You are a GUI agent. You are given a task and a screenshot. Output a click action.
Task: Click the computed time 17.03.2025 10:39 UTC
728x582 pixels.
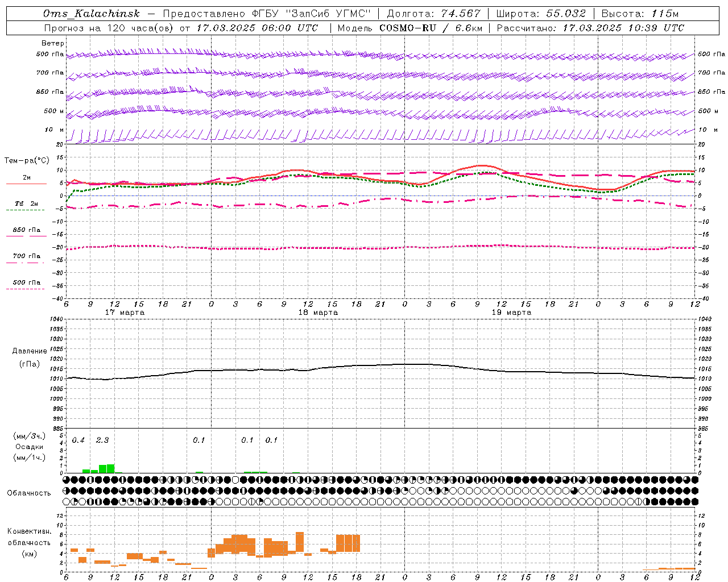click(623, 28)
